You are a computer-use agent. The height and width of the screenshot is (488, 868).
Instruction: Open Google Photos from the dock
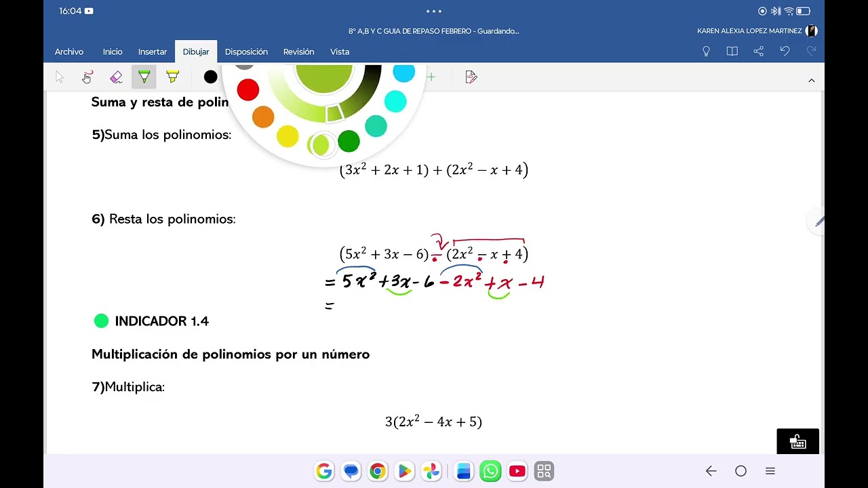431,471
